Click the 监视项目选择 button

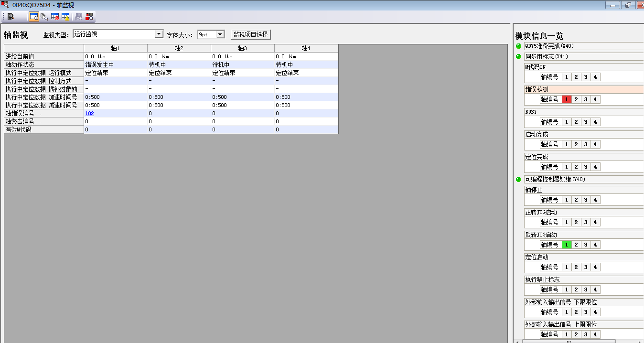coord(251,34)
